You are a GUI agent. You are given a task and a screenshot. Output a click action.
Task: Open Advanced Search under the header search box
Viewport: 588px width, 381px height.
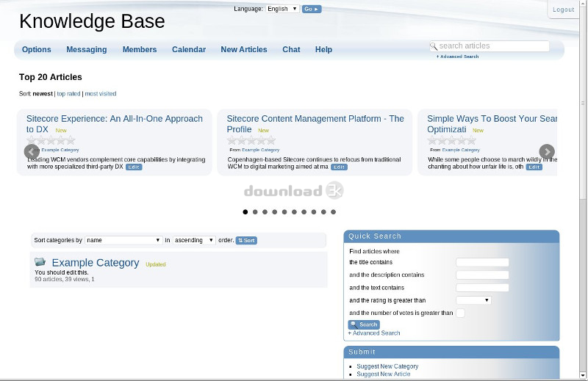457,57
